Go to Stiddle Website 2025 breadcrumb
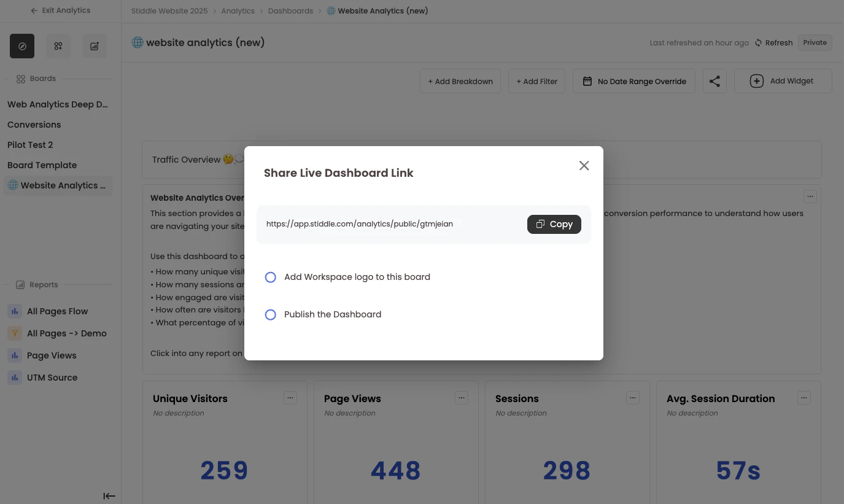Image resolution: width=844 pixels, height=504 pixels. point(169,11)
